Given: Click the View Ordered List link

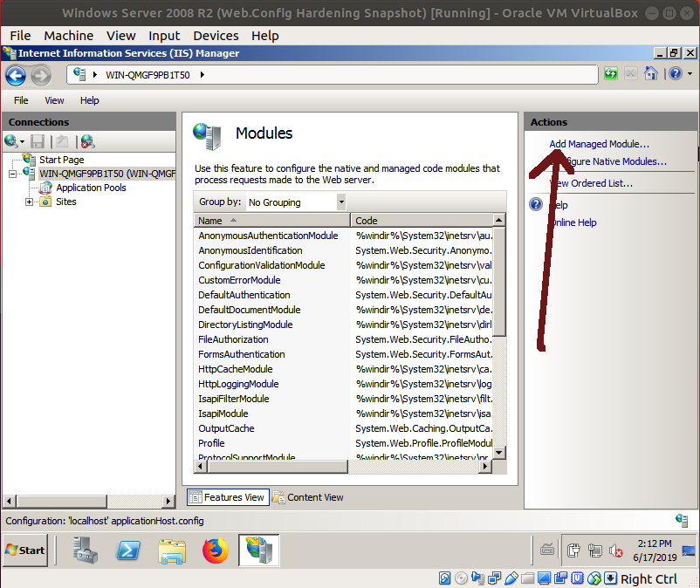Looking at the screenshot, I should click(x=591, y=183).
